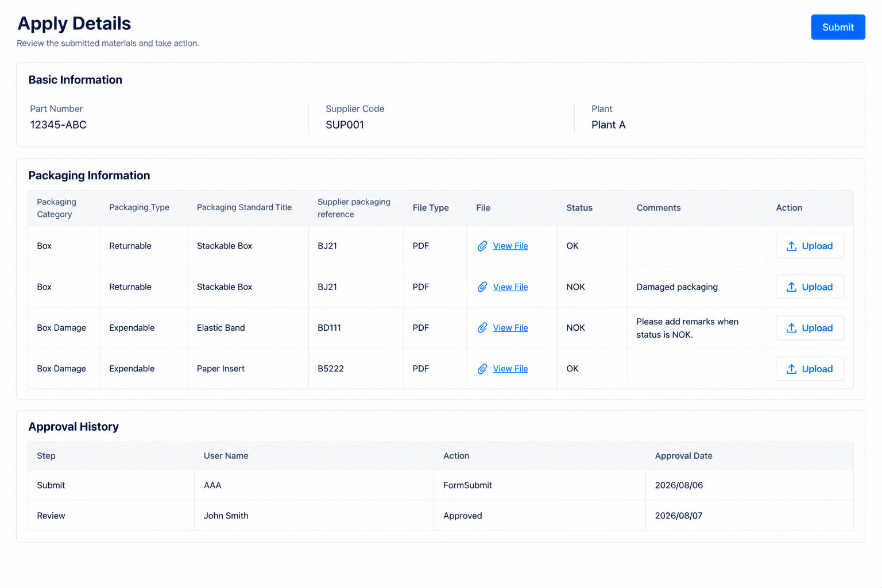
Task: Open View File link in Damaged packaging row
Action: (x=510, y=287)
